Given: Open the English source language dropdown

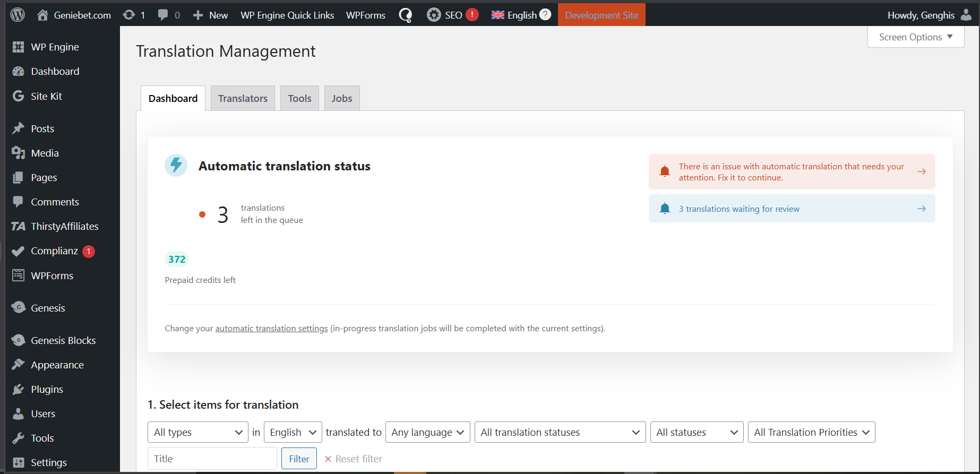Looking at the screenshot, I should 293,432.
